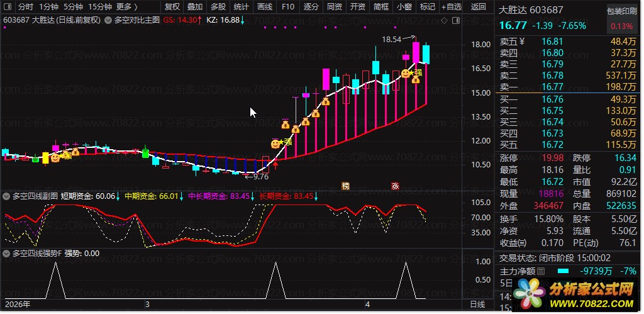Switch to the 15分钟 period
Image resolution: width=644 pixels, height=314 pixels.
click(x=100, y=6)
